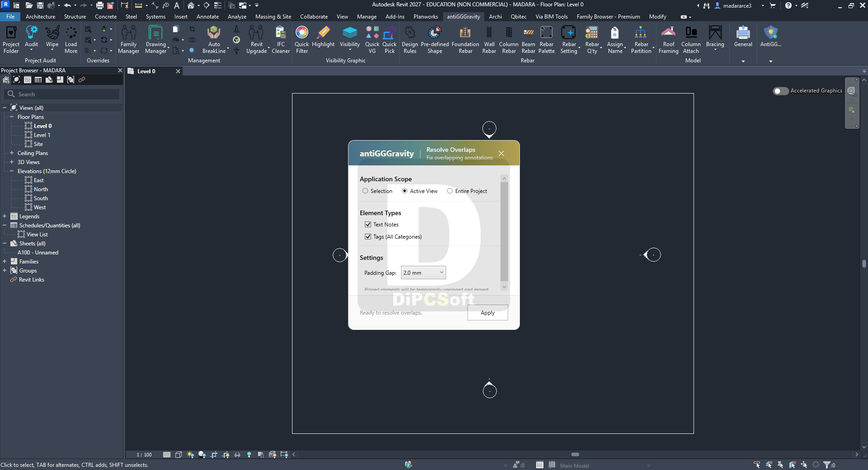
Task: Open the Rebar Partition tool
Action: [x=641, y=40]
